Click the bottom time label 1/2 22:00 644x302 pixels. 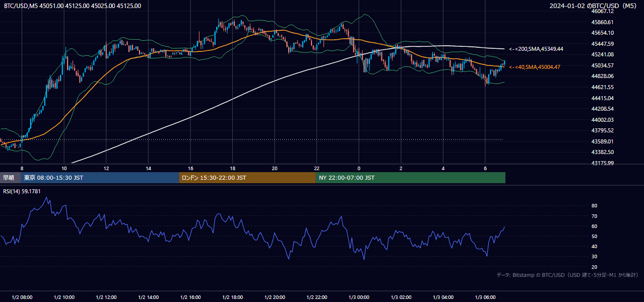pos(316,297)
